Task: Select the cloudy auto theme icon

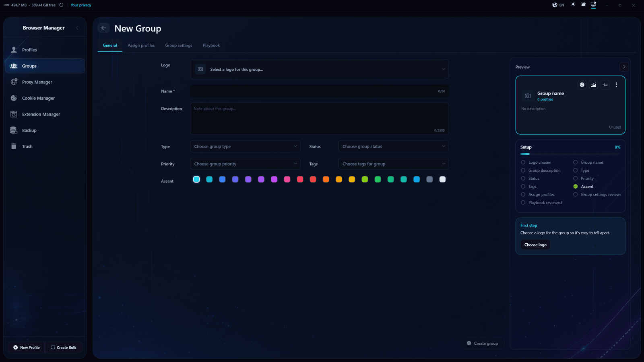Action: (x=583, y=4)
